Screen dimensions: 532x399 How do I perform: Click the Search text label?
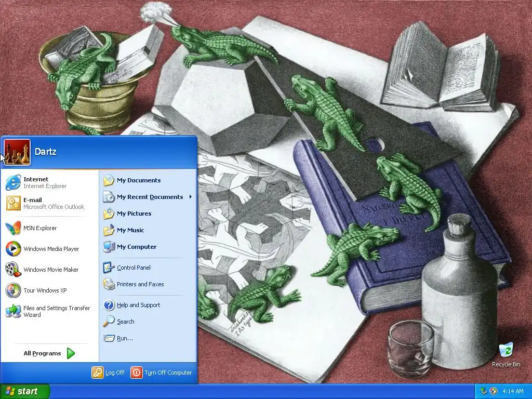point(126,321)
